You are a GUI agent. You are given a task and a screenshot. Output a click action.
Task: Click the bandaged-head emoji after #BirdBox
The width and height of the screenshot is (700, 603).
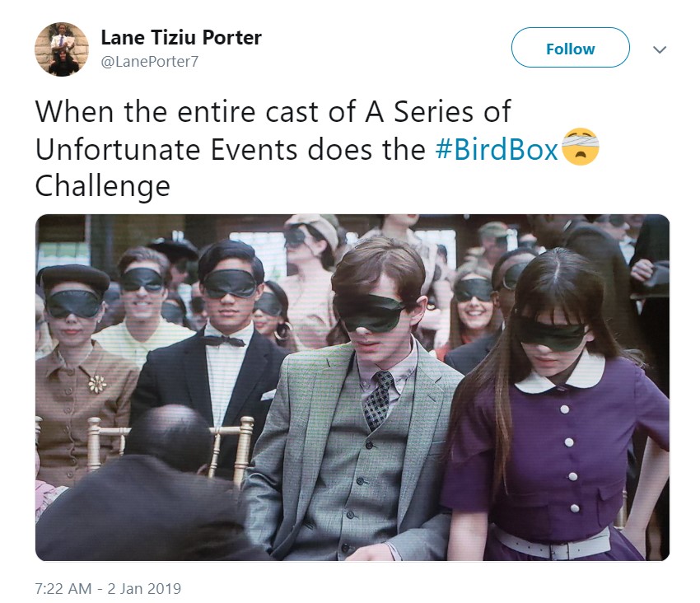(580, 147)
